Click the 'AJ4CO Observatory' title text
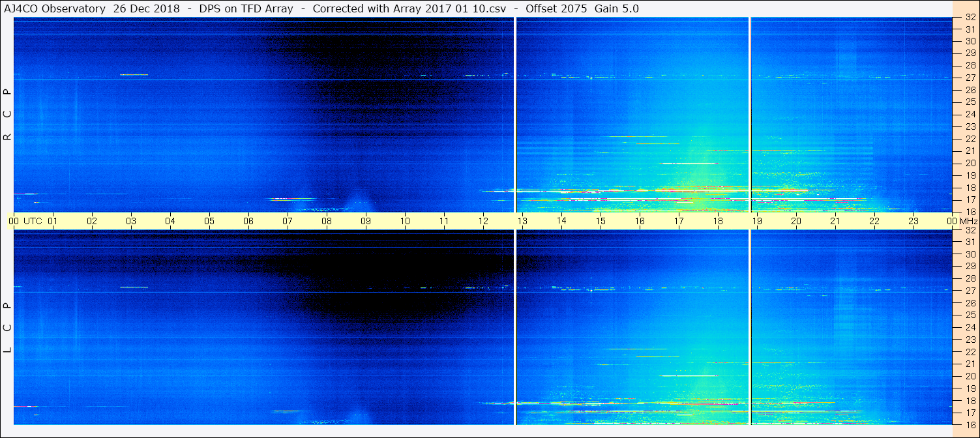Viewport: 980px width, 438px height. [55, 8]
